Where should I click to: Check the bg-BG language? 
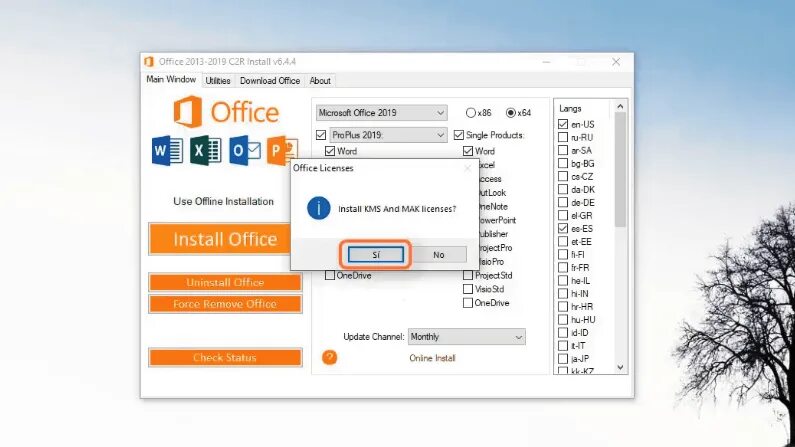[563, 164]
